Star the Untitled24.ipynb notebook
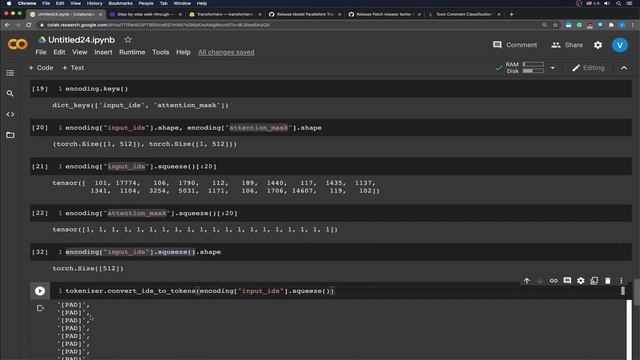 click(128, 40)
